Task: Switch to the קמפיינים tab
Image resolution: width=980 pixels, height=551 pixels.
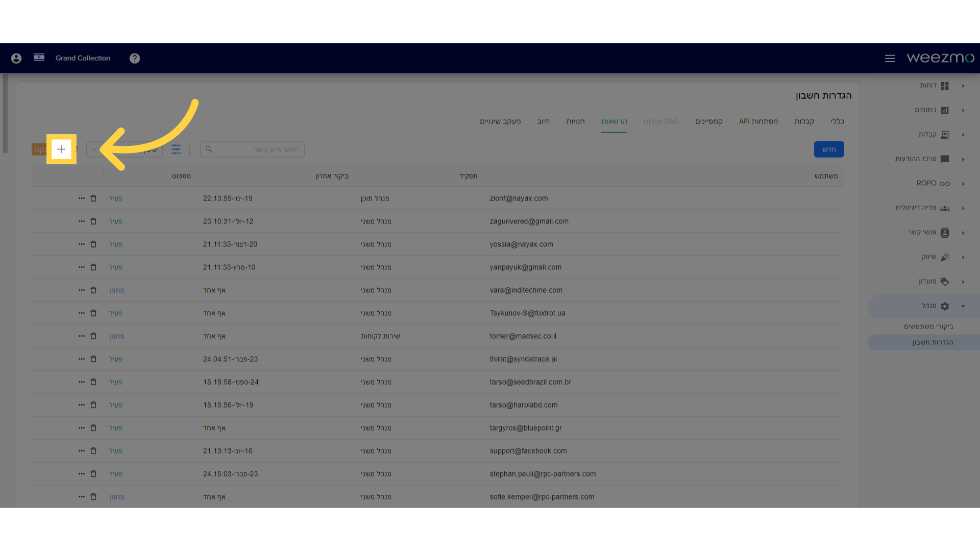Action: tap(709, 121)
